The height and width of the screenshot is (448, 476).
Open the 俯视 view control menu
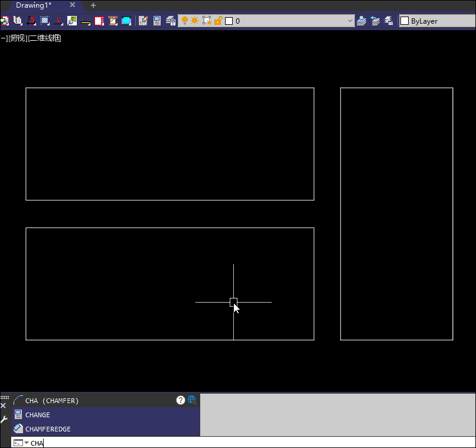tap(18, 38)
